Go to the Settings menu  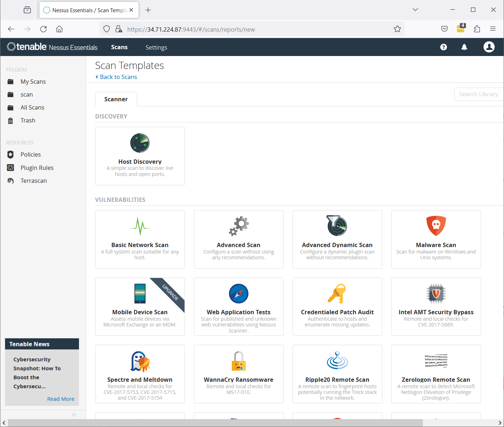point(156,47)
